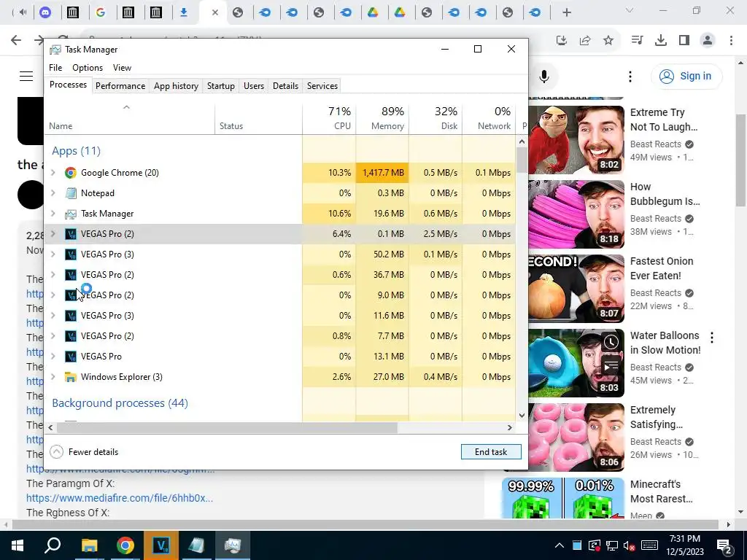The image size is (747, 560).
Task: Open the Options menu in Task Manager
Action: click(88, 68)
